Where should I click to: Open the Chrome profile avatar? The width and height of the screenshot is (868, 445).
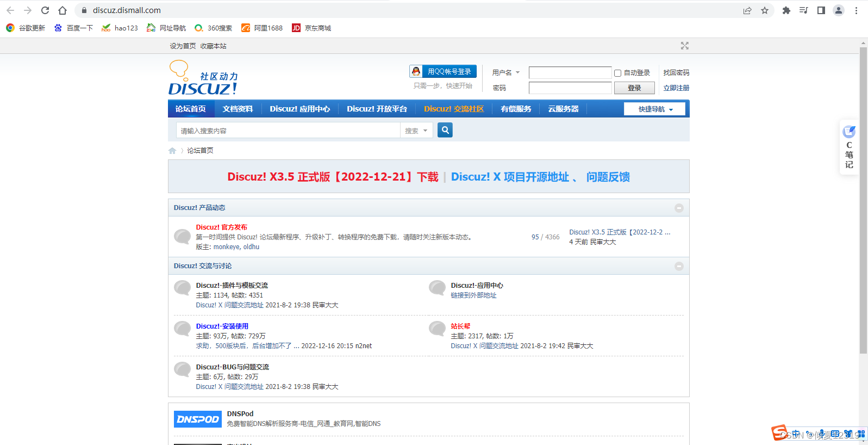point(839,10)
